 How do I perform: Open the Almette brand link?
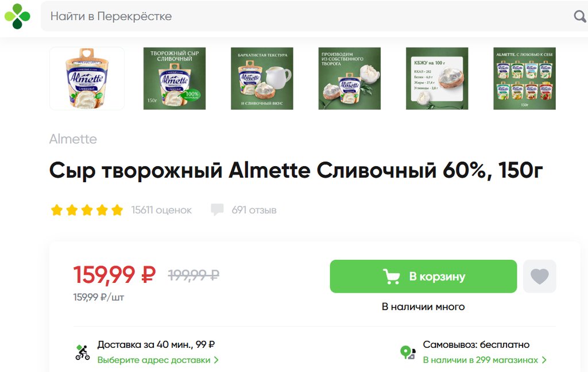[73, 139]
